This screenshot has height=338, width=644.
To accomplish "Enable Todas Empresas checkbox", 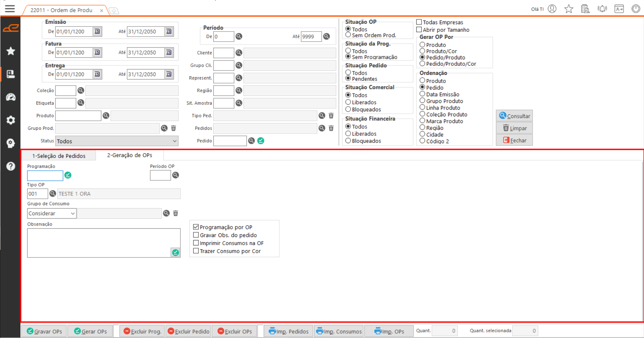I will [419, 22].
